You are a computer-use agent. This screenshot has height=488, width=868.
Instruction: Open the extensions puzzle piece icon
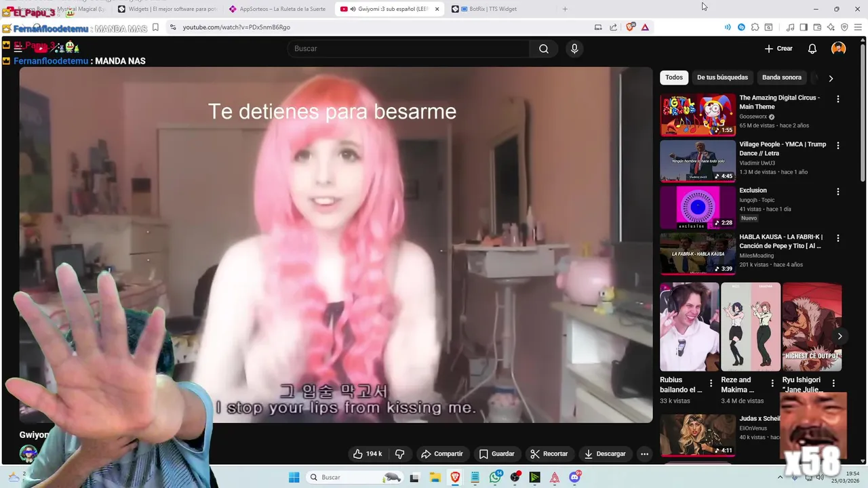(x=755, y=27)
